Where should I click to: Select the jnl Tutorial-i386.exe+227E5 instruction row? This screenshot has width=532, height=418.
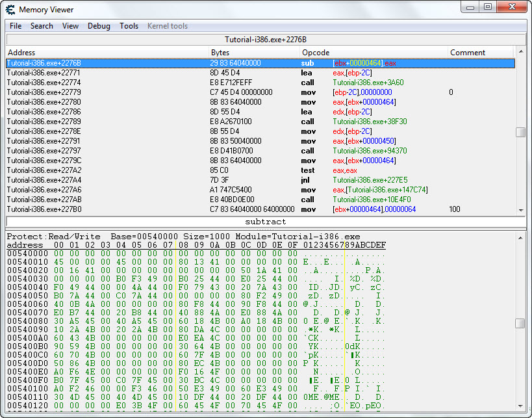pyautogui.click(x=260, y=180)
